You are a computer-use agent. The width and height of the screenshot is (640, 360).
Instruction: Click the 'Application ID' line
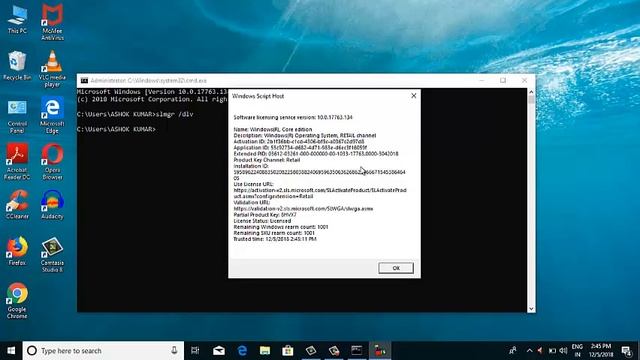coord(300,148)
